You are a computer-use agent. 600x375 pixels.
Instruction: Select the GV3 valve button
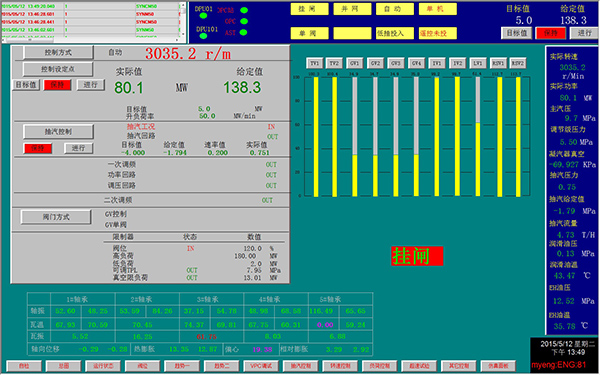(x=396, y=63)
